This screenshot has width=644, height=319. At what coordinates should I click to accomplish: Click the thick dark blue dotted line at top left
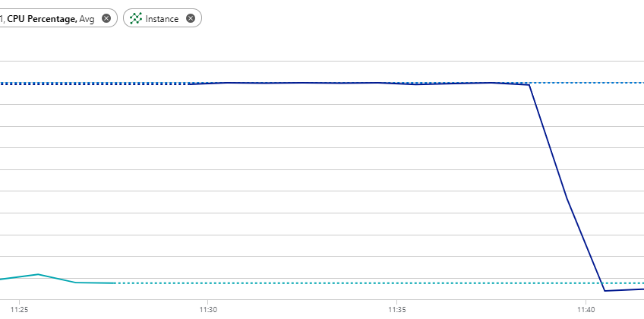(93, 84)
